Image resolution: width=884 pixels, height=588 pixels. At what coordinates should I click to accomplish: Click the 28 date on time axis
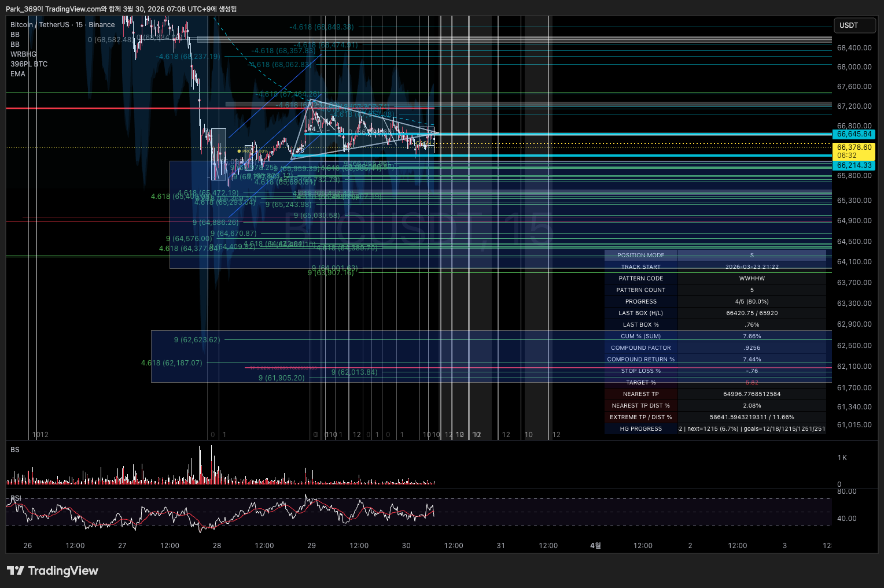click(217, 546)
